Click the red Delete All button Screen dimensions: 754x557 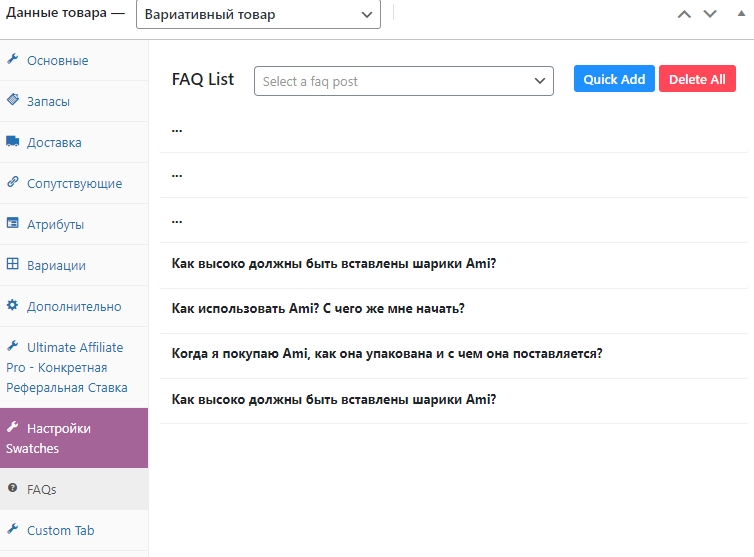[x=697, y=79]
